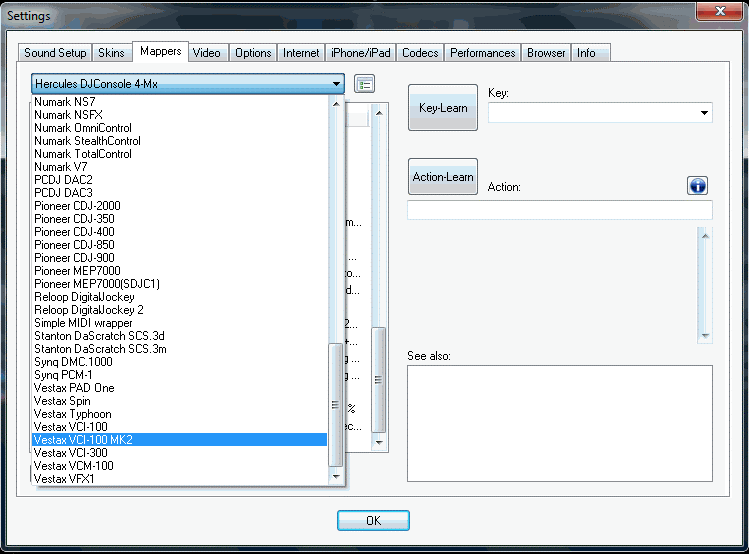749x554 pixels.
Task: Open the Skins tab
Action: 113,53
